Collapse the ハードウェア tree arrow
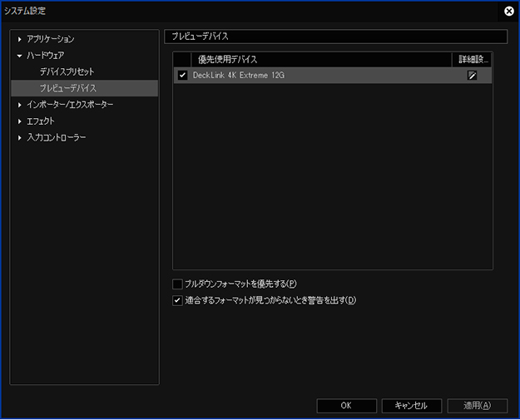The height and width of the screenshot is (420, 520). tap(20, 56)
